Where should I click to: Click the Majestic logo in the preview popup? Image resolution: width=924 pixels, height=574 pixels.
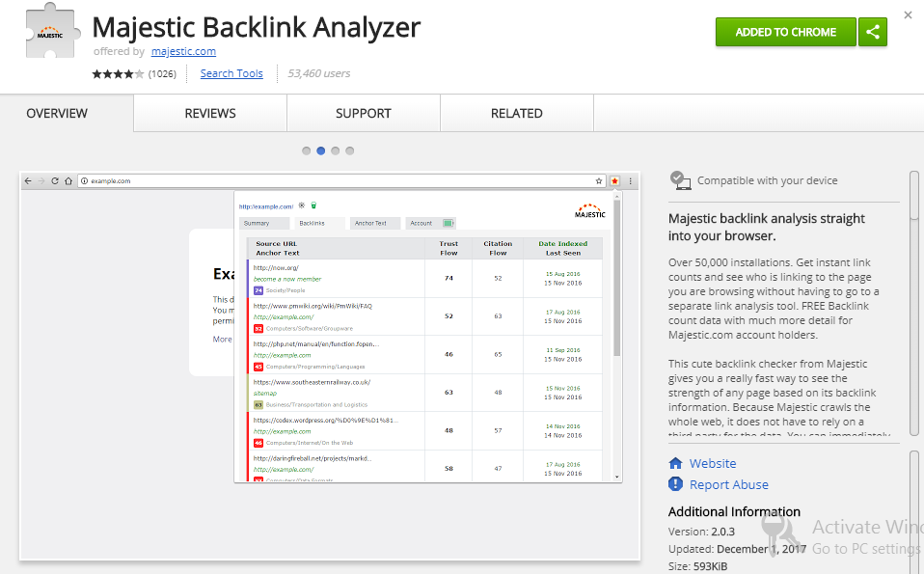tap(590, 211)
